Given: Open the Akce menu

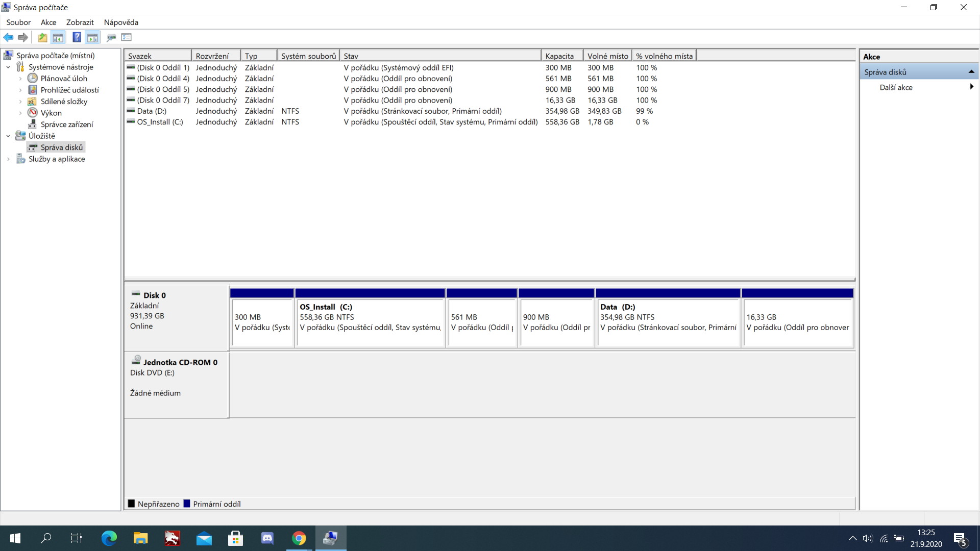Looking at the screenshot, I should pos(48,22).
